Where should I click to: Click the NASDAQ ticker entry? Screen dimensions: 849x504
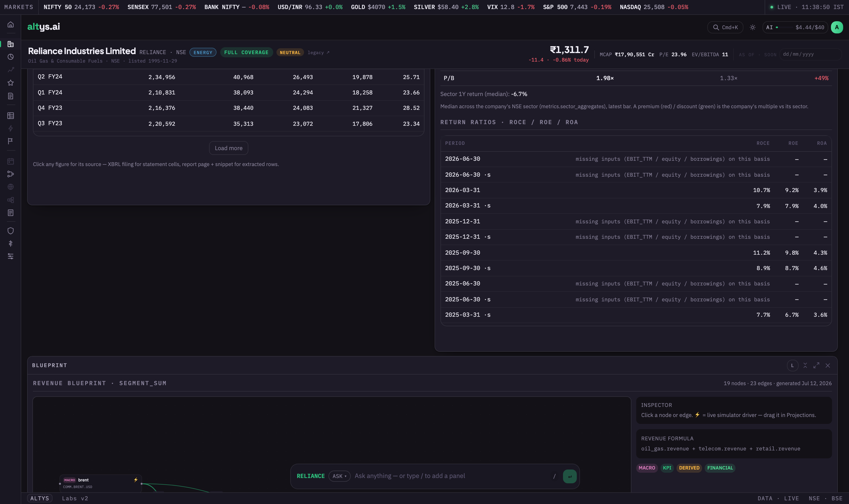pos(654,7)
